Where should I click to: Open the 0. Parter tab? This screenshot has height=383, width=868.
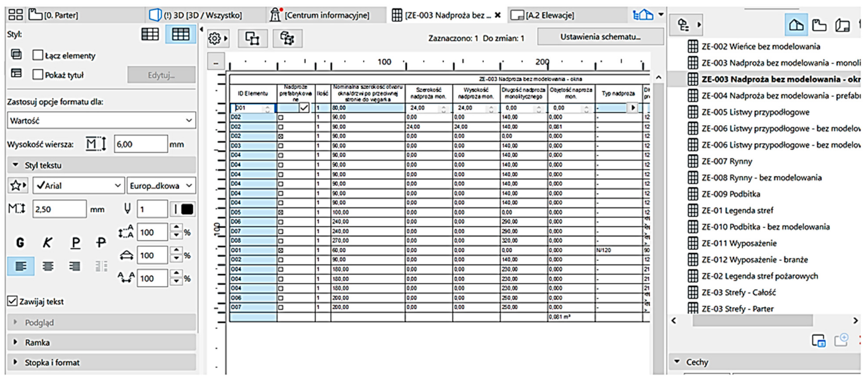[x=61, y=16]
